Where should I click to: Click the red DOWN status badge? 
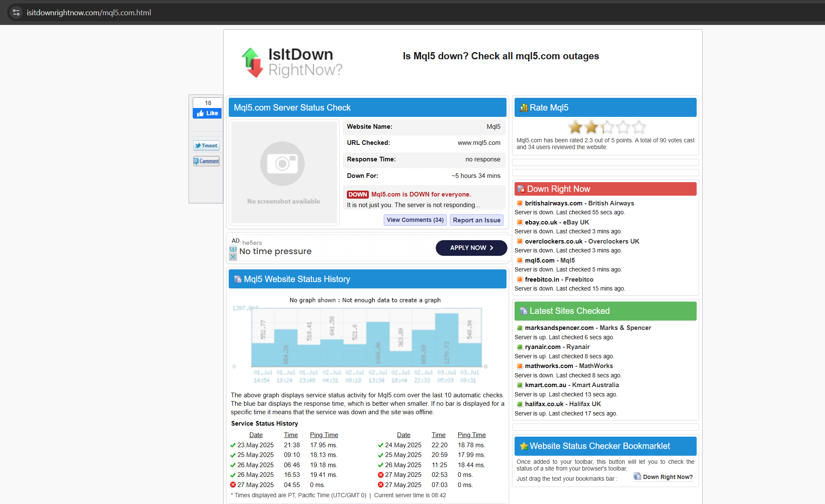coord(357,194)
